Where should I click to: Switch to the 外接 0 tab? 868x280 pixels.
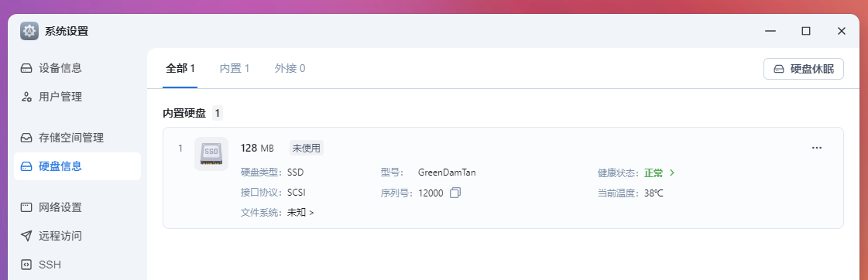[290, 69]
